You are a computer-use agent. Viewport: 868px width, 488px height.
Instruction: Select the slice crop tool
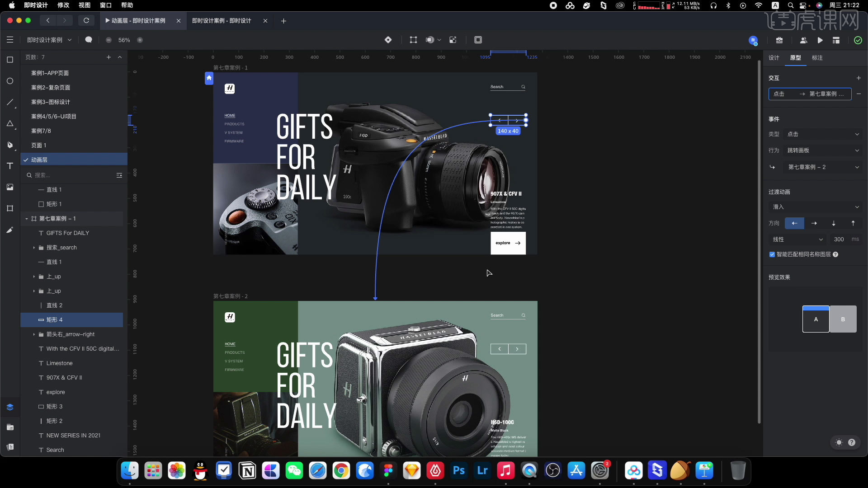10,208
